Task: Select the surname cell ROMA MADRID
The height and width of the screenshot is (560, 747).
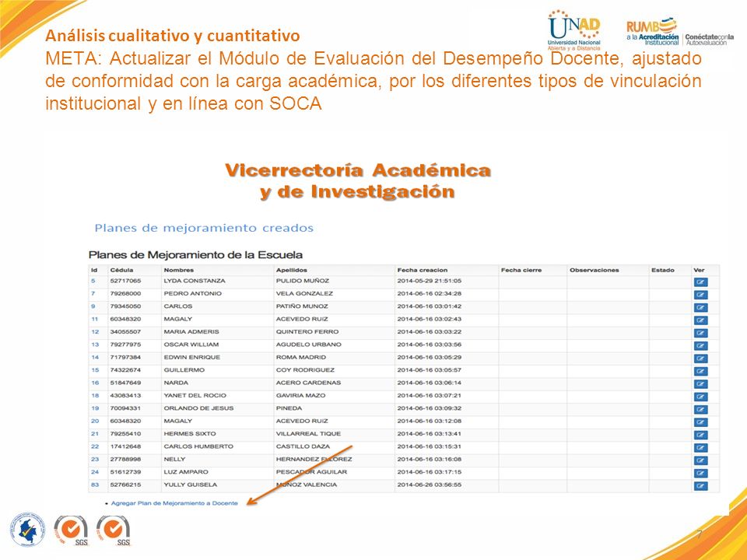Action: [301, 357]
